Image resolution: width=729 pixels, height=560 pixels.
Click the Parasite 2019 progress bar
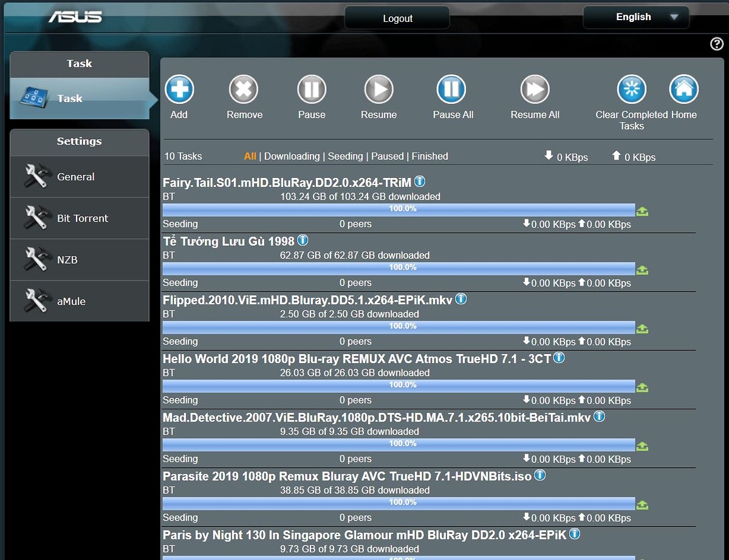pyautogui.click(x=399, y=502)
